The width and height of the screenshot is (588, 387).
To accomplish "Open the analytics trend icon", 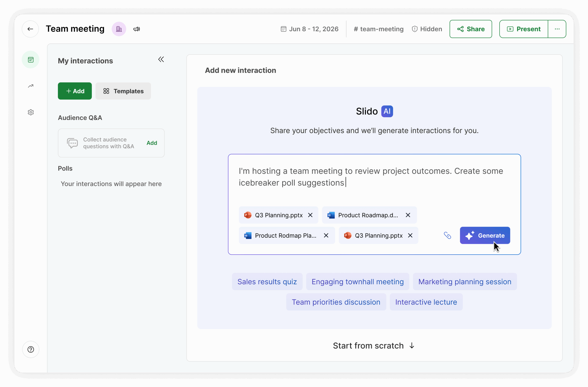I will click(x=31, y=86).
